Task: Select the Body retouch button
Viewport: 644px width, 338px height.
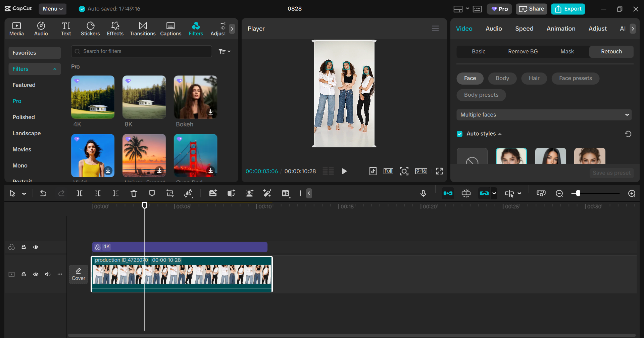Action: pyautogui.click(x=502, y=79)
